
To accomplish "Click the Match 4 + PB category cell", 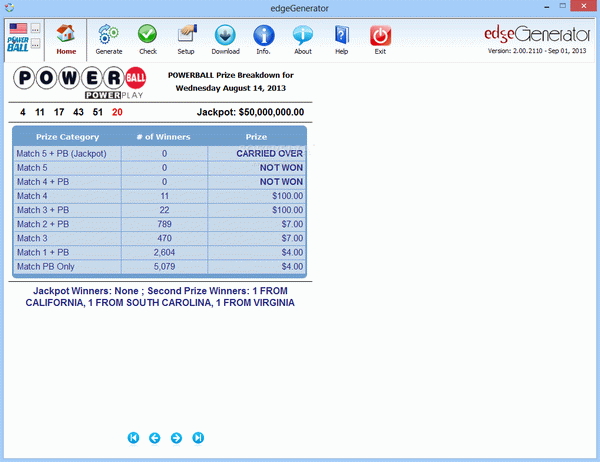I will (67, 182).
